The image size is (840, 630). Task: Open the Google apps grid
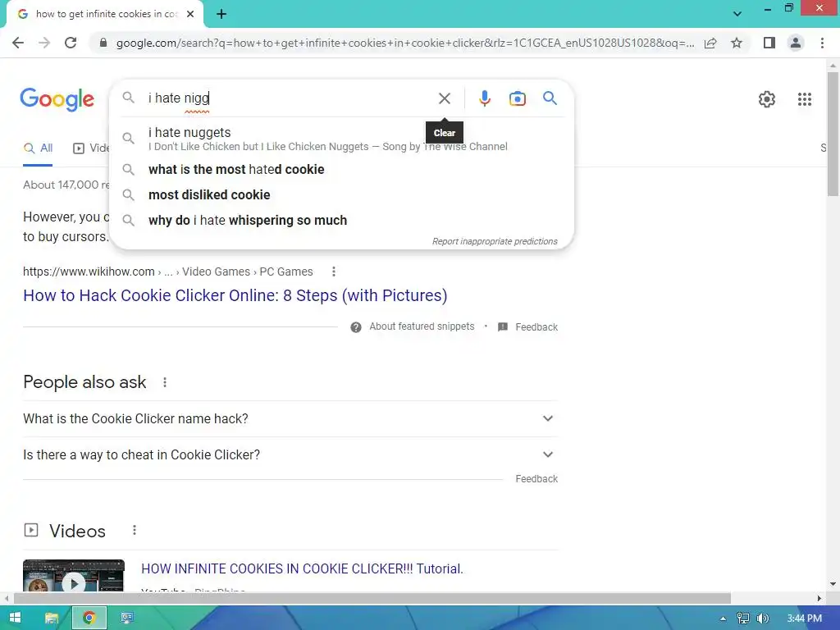coord(804,99)
